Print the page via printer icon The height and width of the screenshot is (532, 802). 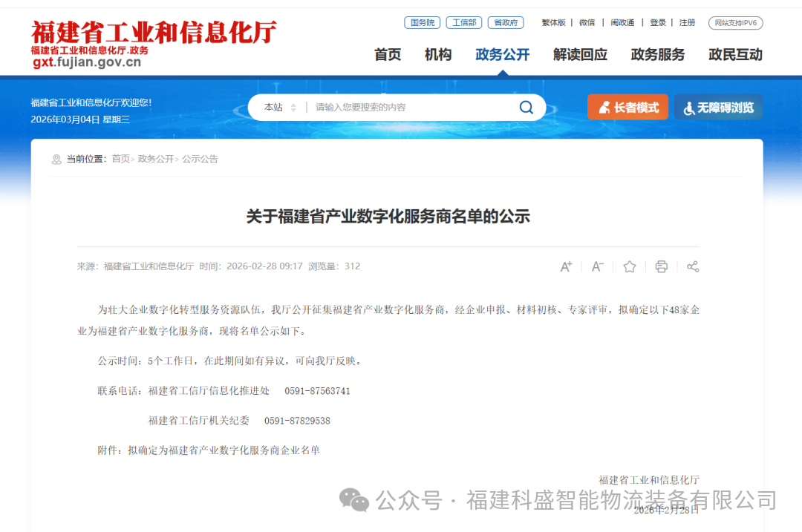point(661,266)
